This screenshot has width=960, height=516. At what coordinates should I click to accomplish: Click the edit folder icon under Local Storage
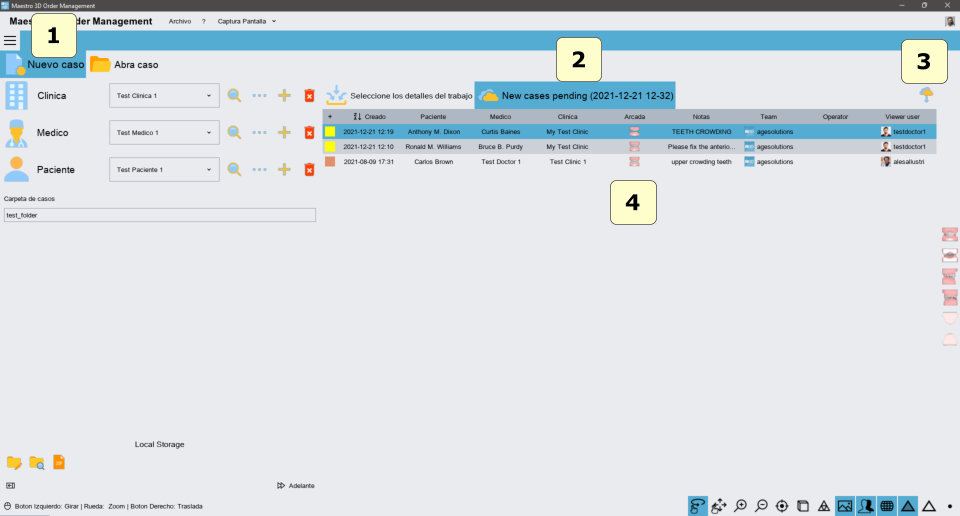click(14, 463)
